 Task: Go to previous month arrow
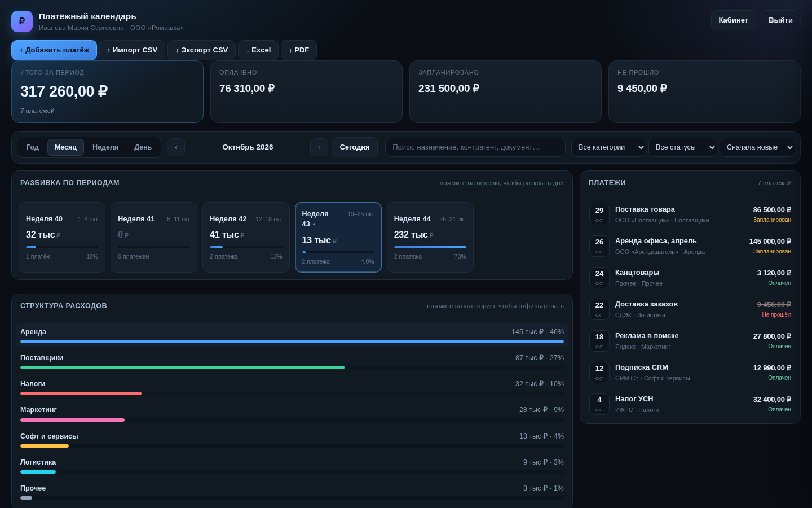(176, 147)
